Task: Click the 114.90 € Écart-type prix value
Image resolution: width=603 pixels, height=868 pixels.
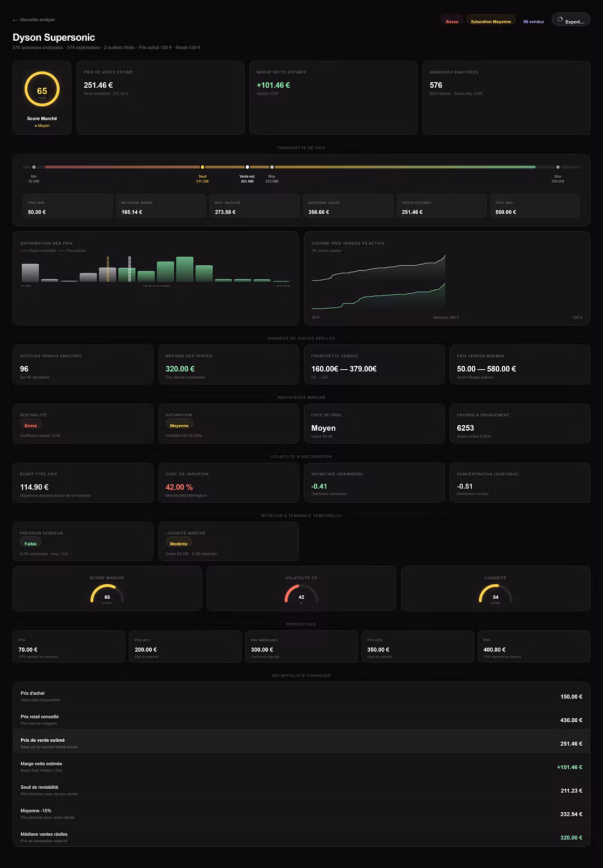Action: (34, 488)
